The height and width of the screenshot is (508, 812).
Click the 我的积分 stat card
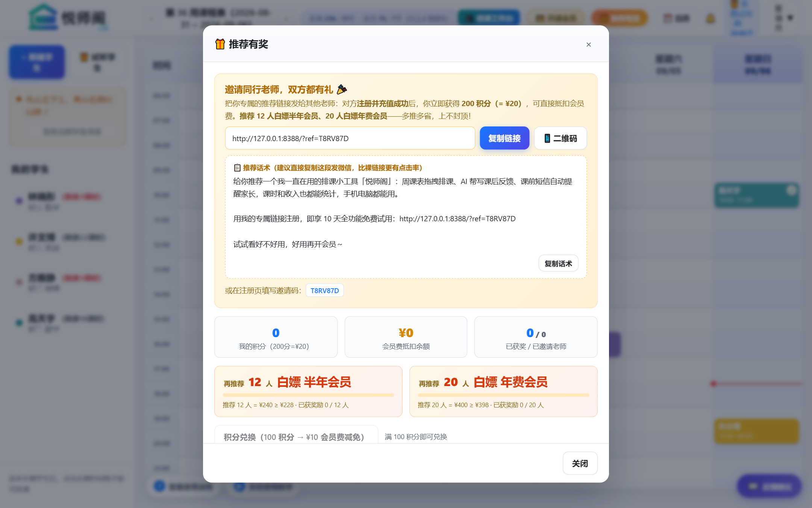pyautogui.click(x=276, y=337)
